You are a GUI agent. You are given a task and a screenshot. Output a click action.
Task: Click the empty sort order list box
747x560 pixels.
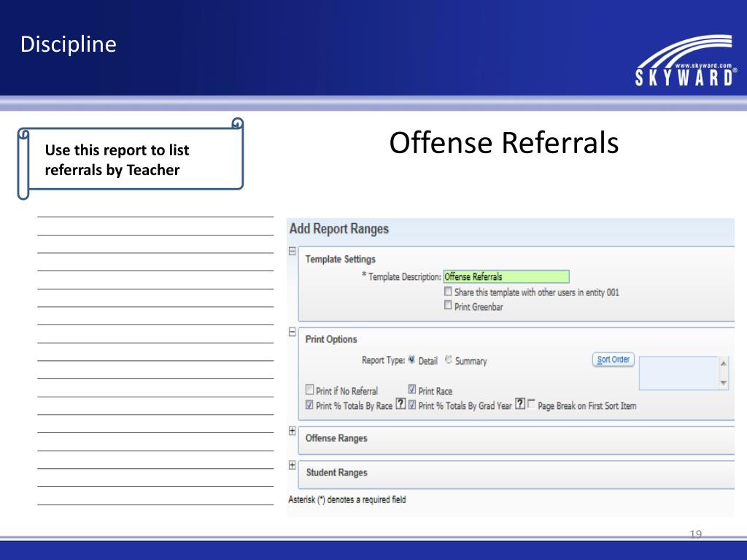pyautogui.click(x=678, y=373)
